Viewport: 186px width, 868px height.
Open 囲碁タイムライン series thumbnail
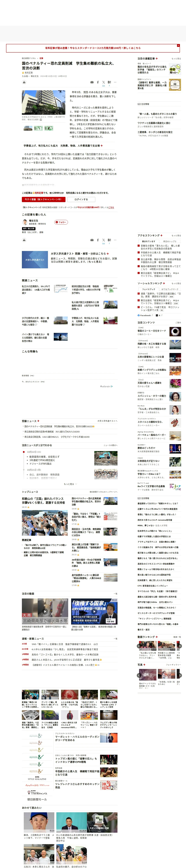tap(175, 85)
